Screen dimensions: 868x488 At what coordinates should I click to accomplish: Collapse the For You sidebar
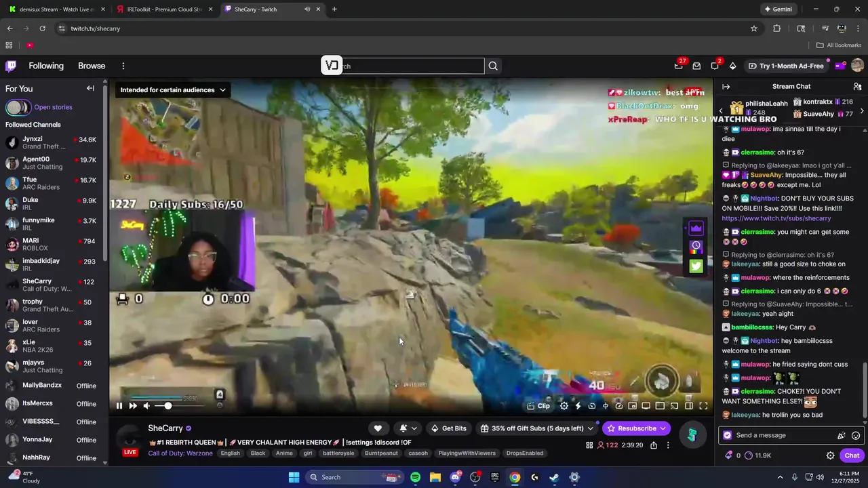pyautogui.click(x=90, y=88)
